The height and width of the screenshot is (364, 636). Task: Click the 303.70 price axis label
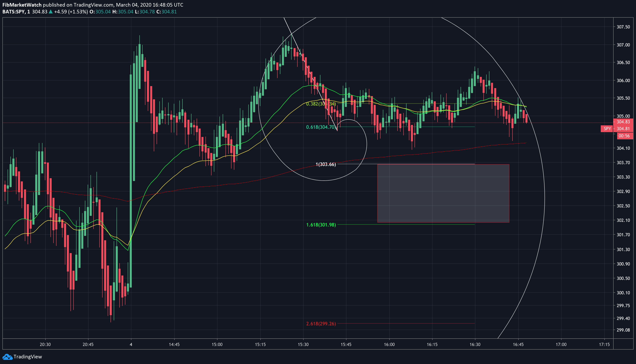(x=623, y=163)
